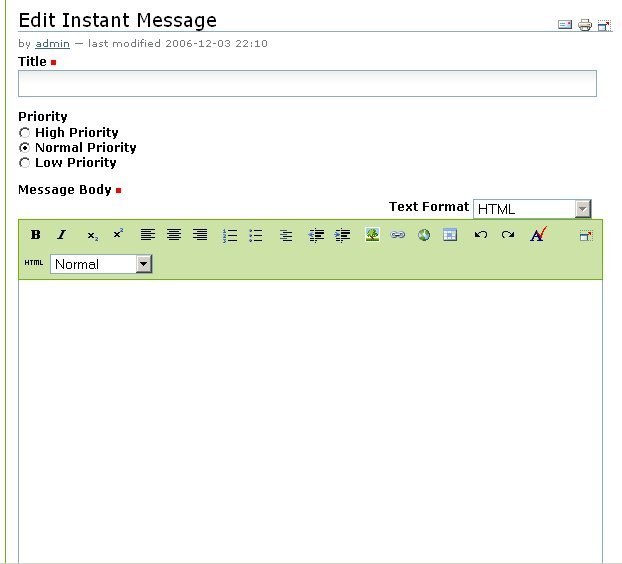Expand the Normal paragraph style dropdown
Screen dimensions: 622x564
coord(143,264)
